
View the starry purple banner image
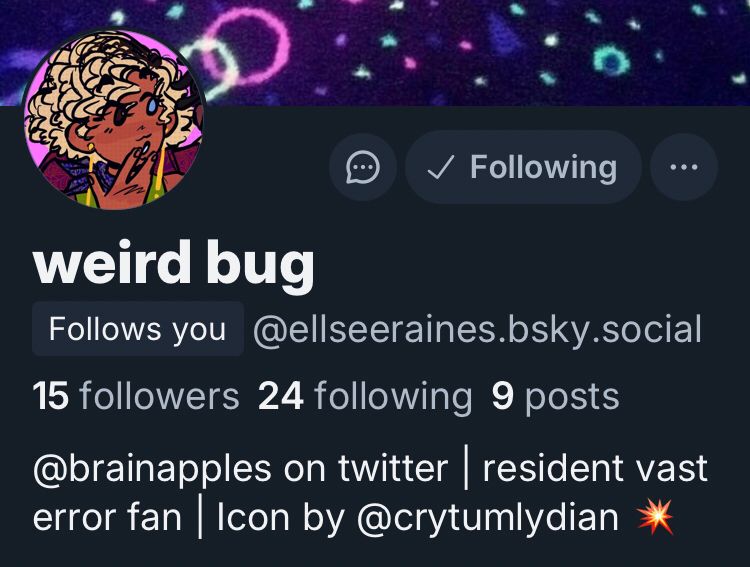375,53
